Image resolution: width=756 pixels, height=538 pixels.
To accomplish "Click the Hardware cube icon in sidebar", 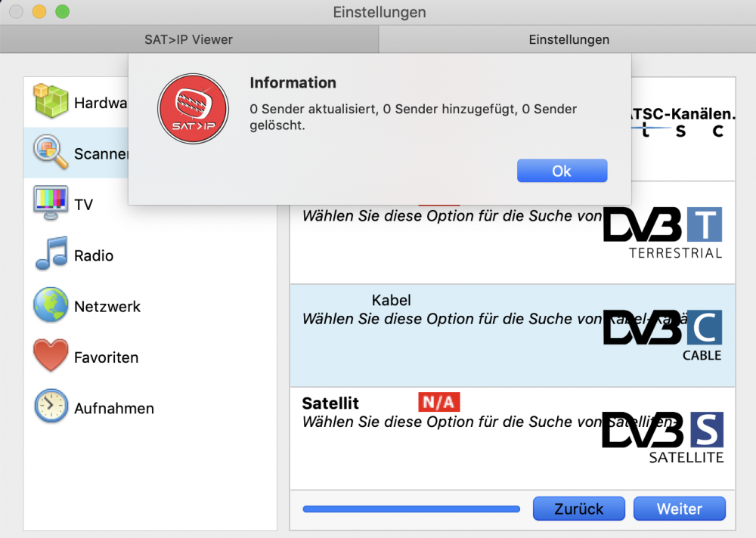I will point(51,100).
